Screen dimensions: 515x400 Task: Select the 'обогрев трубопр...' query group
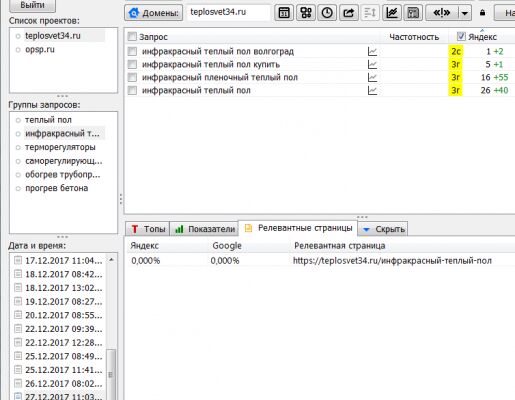(x=62, y=175)
